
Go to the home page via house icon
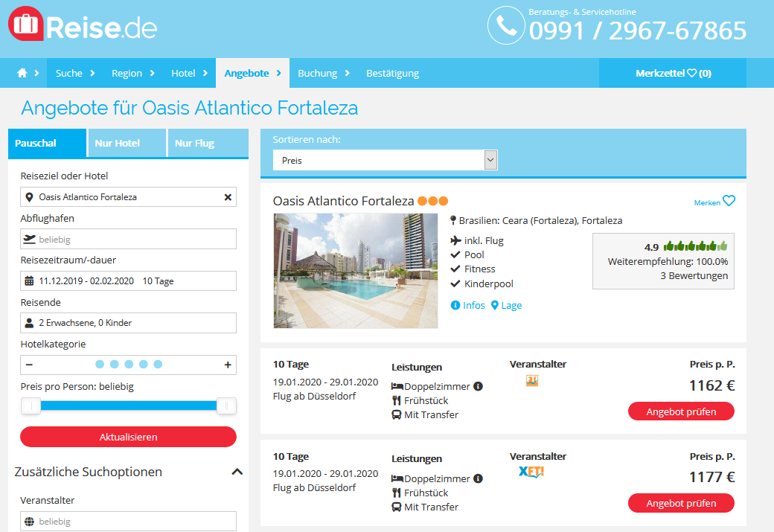(22, 73)
